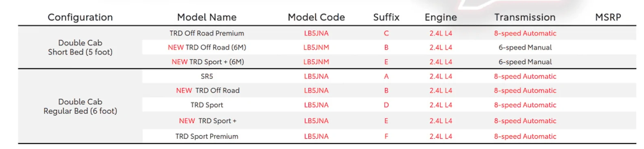
Task: Click suffix F in TRD Sport Premium row
Action: coord(386,136)
